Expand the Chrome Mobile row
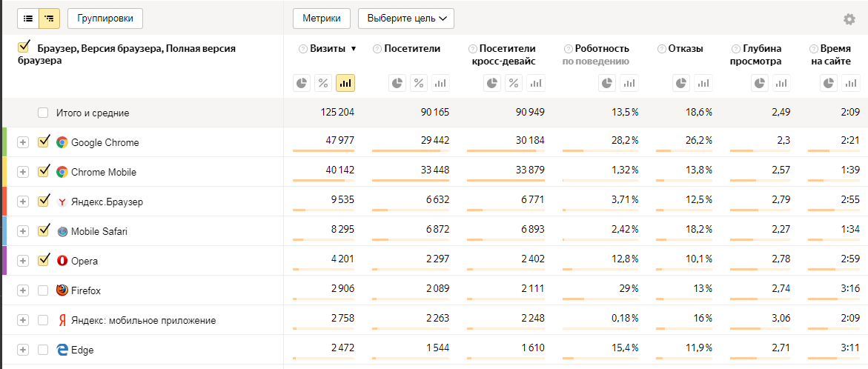Screen dimensions: 868x369 click(23, 172)
